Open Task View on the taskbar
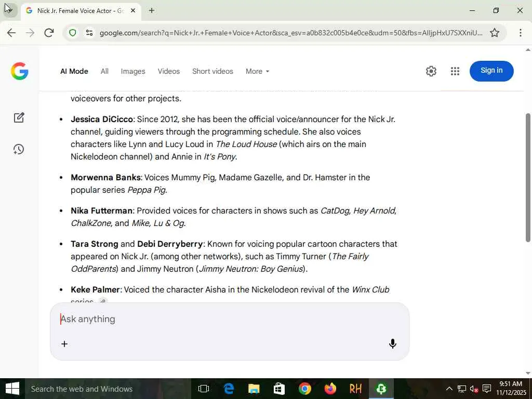Viewport: 532px width, 399px height. coord(204,389)
